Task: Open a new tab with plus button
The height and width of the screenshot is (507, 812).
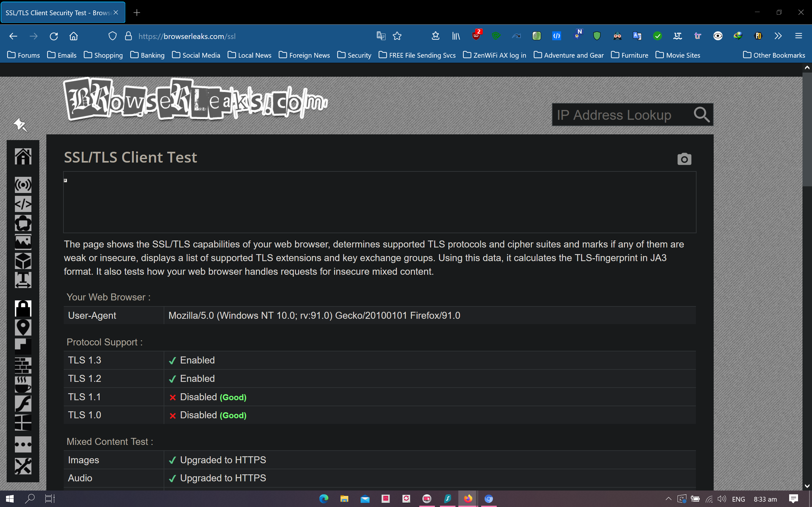Action: click(x=137, y=13)
